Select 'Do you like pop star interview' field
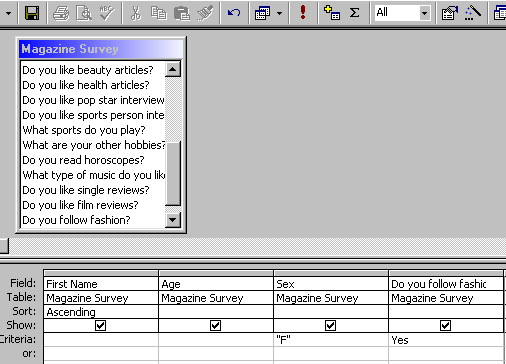This screenshot has width=506, height=364. [93, 100]
